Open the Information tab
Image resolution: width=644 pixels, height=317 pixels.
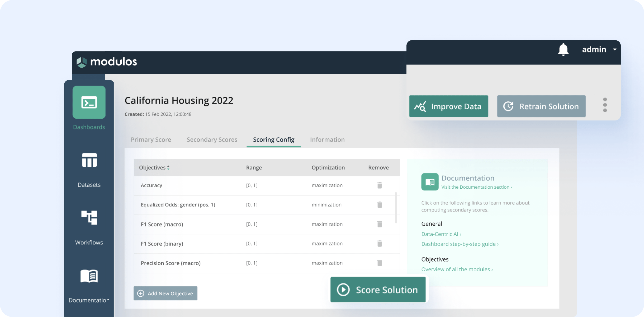tap(327, 139)
